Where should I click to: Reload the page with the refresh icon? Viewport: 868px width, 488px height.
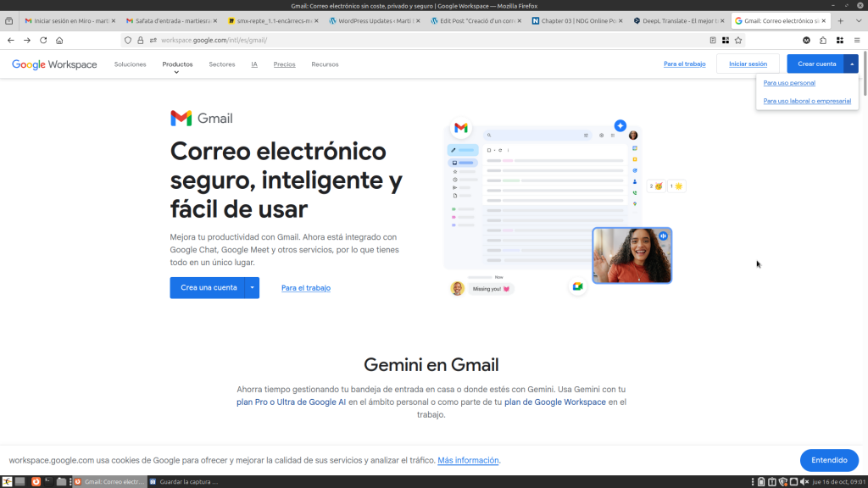click(x=43, y=40)
